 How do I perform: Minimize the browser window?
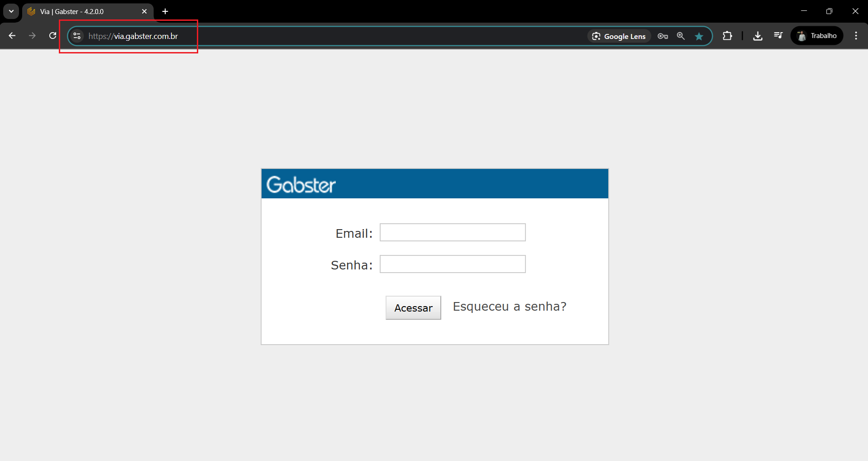point(804,11)
